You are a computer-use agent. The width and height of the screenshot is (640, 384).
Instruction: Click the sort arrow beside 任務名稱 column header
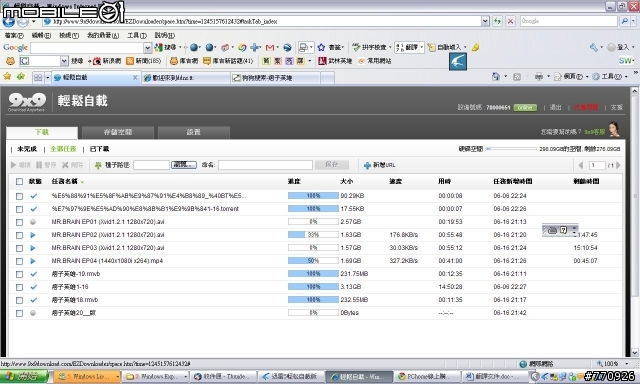[82, 182]
